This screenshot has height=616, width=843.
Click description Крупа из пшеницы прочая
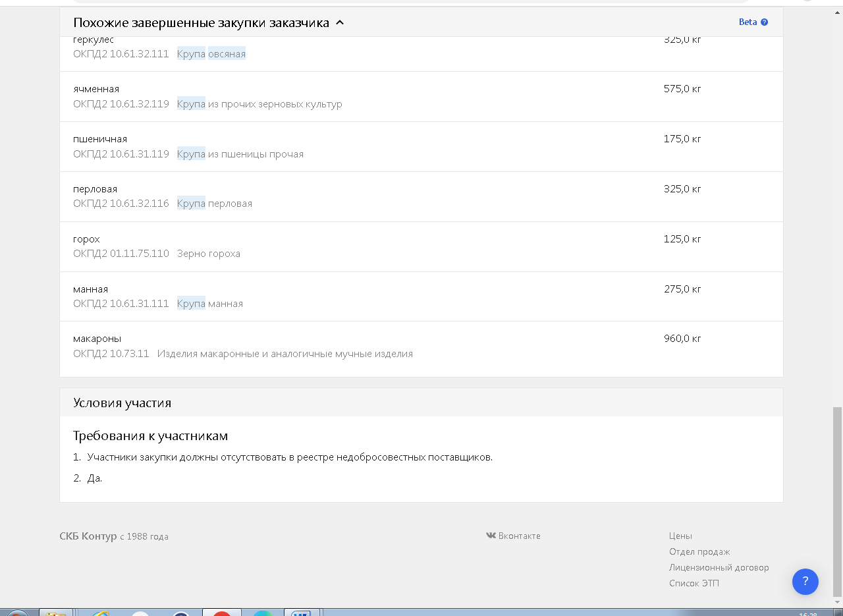pyautogui.click(x=240, y=154)
